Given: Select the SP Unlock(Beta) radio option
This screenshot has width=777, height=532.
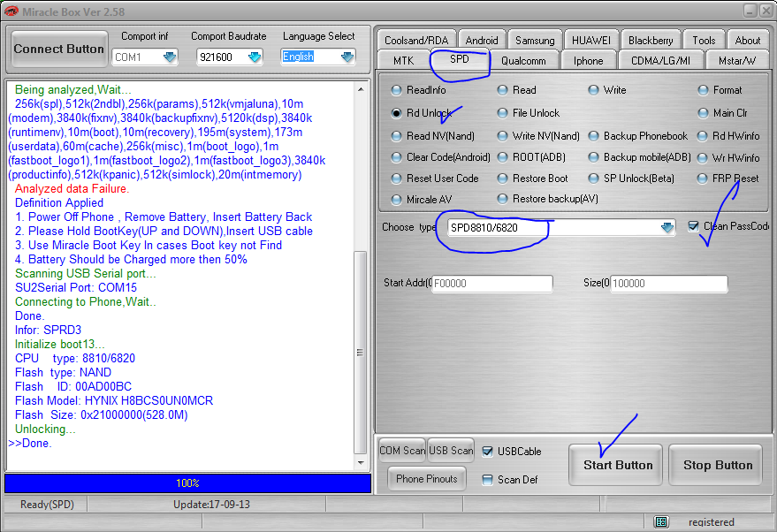Looking at the screenshot, I should click(x=593, y=179).
